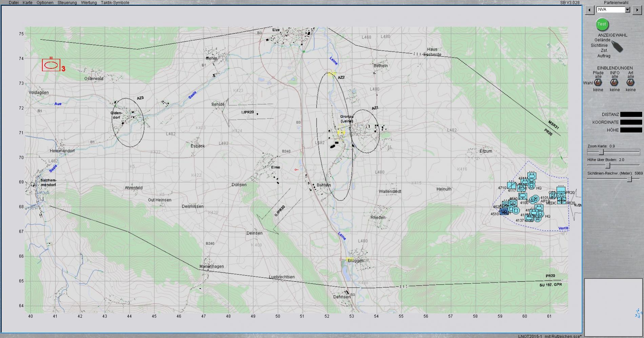This screenshot has width=644, height=338.
Task: Select the MEDIC unit symbol
Action: [561, 201]
